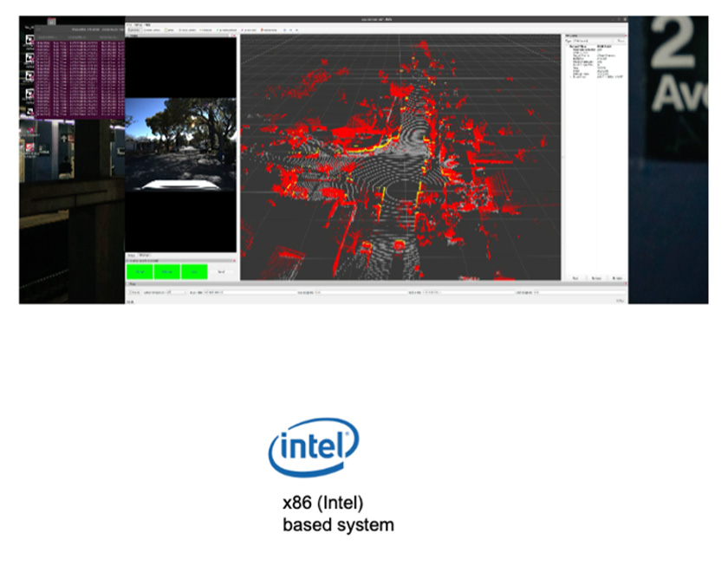Select the Interact tool in the toolbar
Image resolution: width=728 pixels, height=572 pixels.
click(x=135, y=29)
